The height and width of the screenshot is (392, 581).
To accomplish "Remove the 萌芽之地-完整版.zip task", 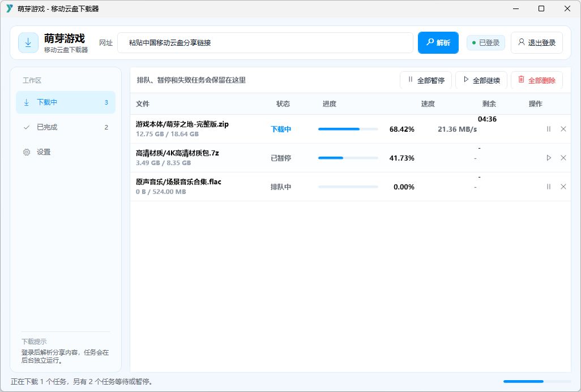I will tap(563, 129).
